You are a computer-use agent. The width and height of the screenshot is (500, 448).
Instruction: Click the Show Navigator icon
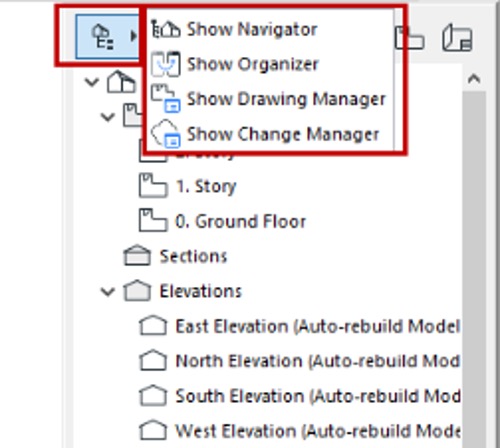[x=166, y=29]
